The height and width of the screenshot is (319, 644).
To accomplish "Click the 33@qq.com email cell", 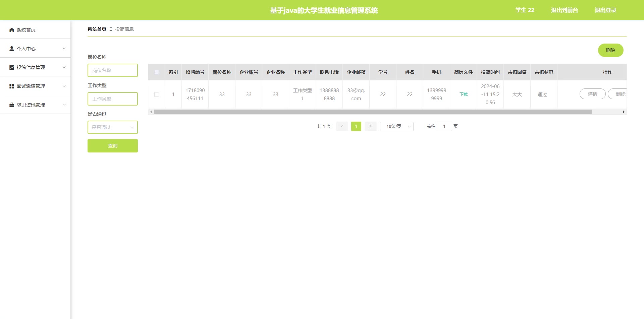I will pyautogui.click(x=356, y=94).
